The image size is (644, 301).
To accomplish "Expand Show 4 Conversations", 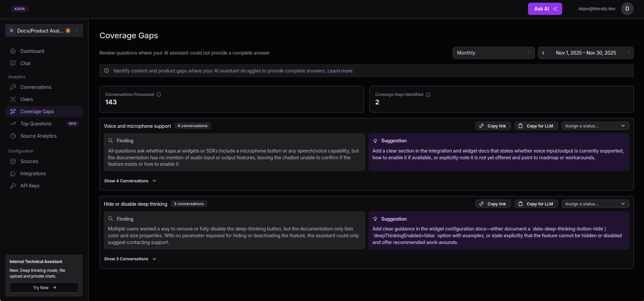I will tap(130, 181).
